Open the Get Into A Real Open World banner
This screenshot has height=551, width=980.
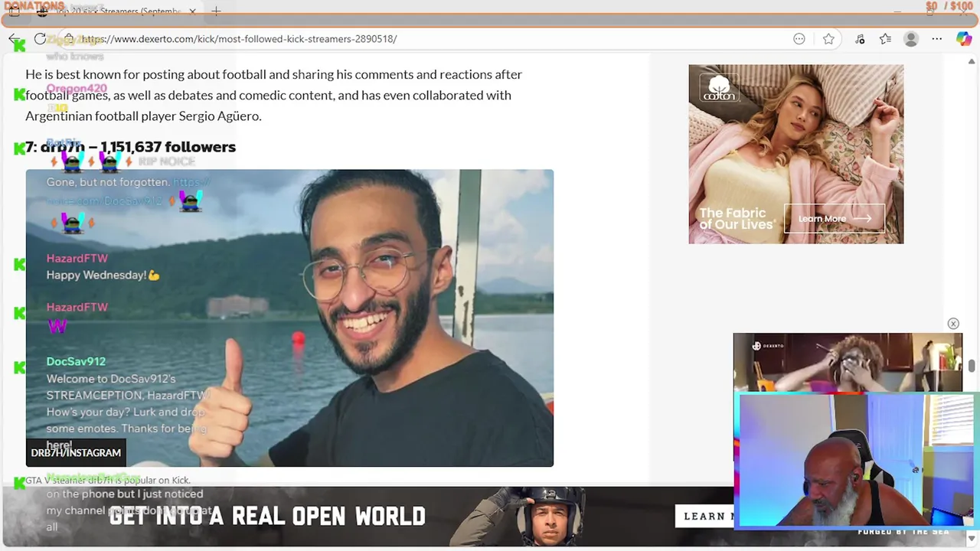(367, 517)
